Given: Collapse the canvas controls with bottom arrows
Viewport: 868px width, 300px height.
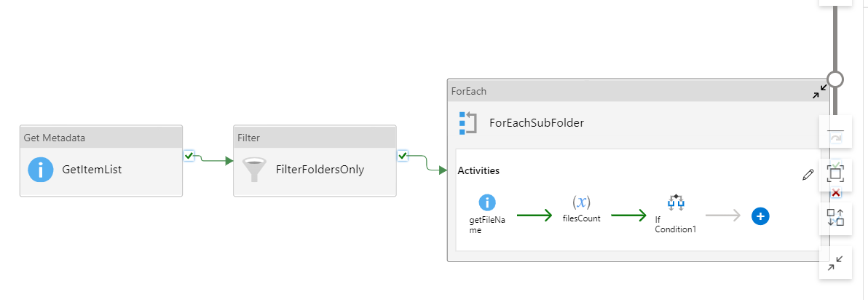Looking at the screenshot, I should pyautogui.click(x=835, y=262).
